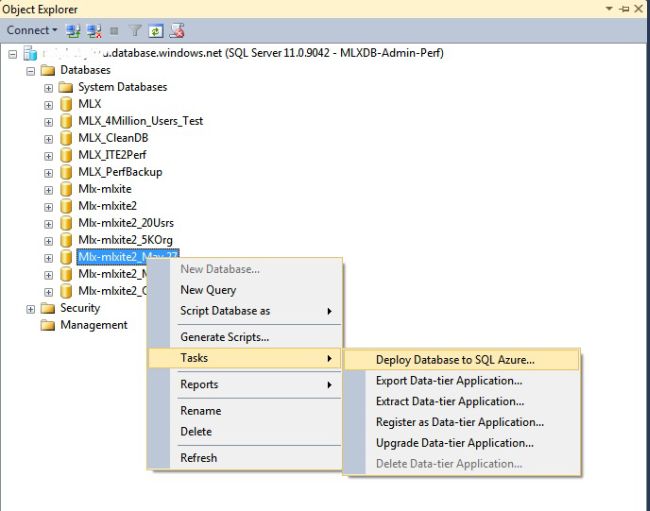
Task: Choose New Query from the context menu
Action: [245, 290]
